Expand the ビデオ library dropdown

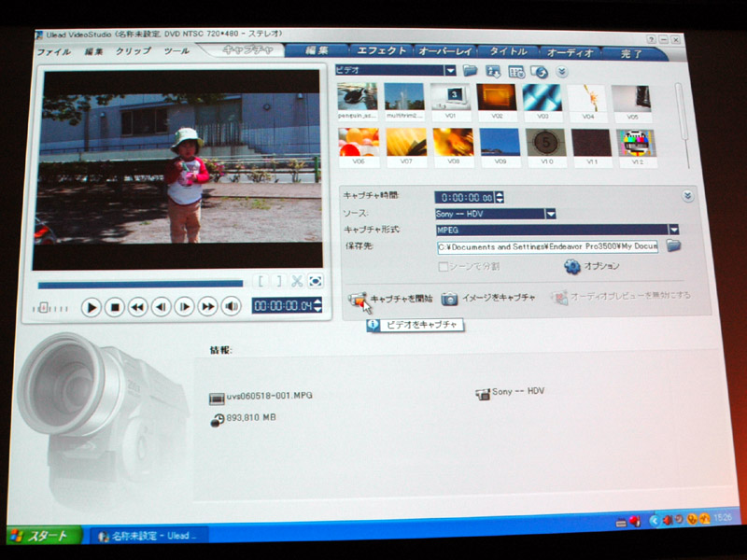point(450,71)
